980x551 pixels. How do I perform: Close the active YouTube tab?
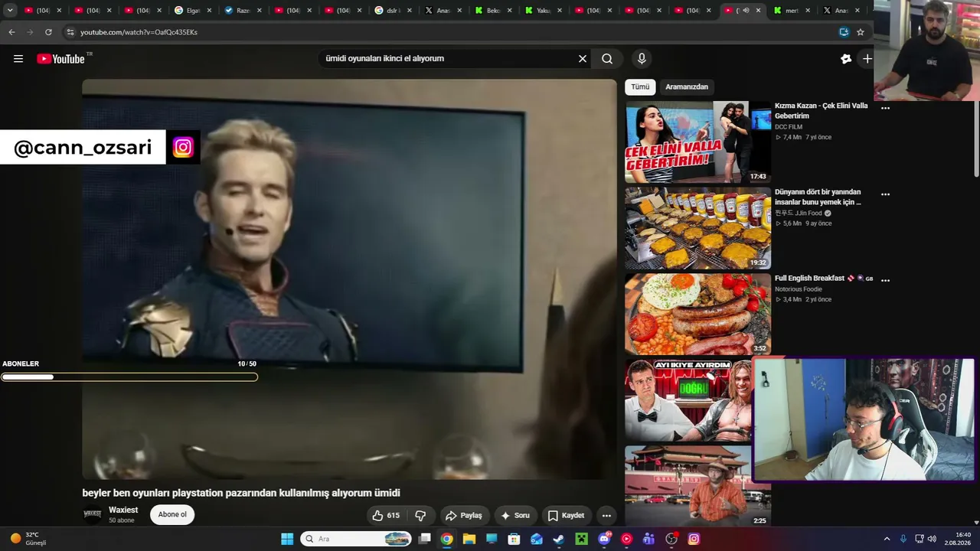point(758,11)
